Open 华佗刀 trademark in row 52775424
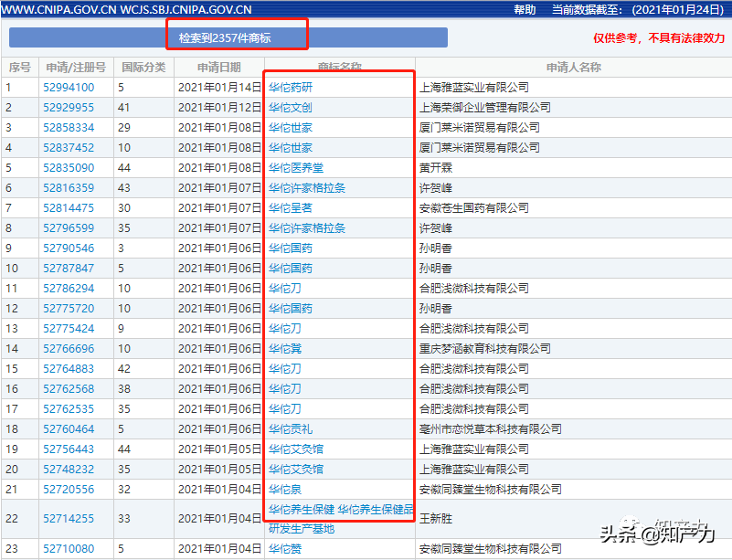The width and height of the screenshot is (732, 560). point(285,328)
